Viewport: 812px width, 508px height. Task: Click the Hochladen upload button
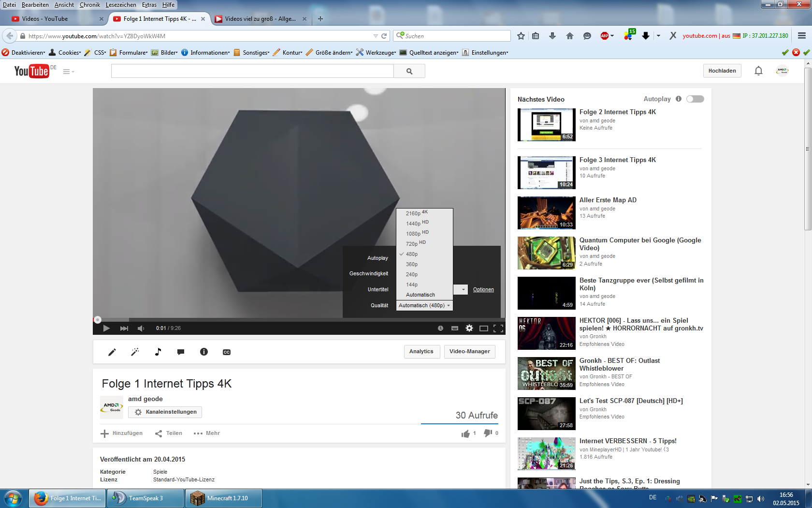click(722, 71)
